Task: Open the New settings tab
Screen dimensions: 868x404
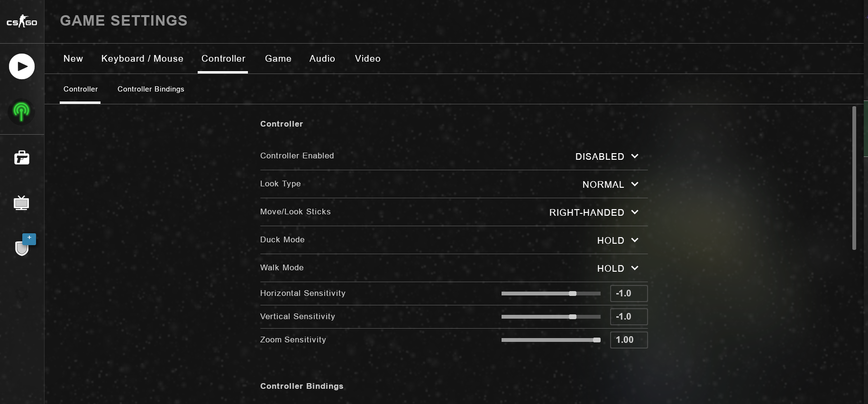Action: [x=73, y=59]
